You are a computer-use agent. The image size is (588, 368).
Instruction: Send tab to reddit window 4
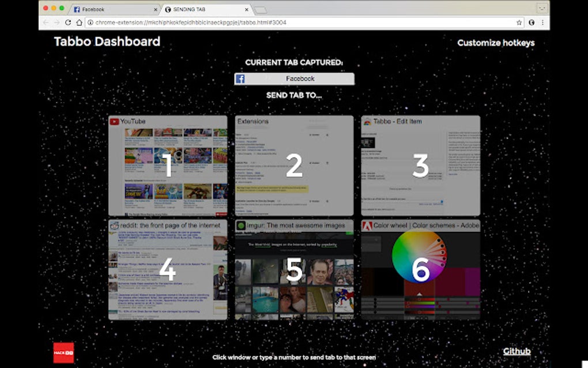coord(168,270)
